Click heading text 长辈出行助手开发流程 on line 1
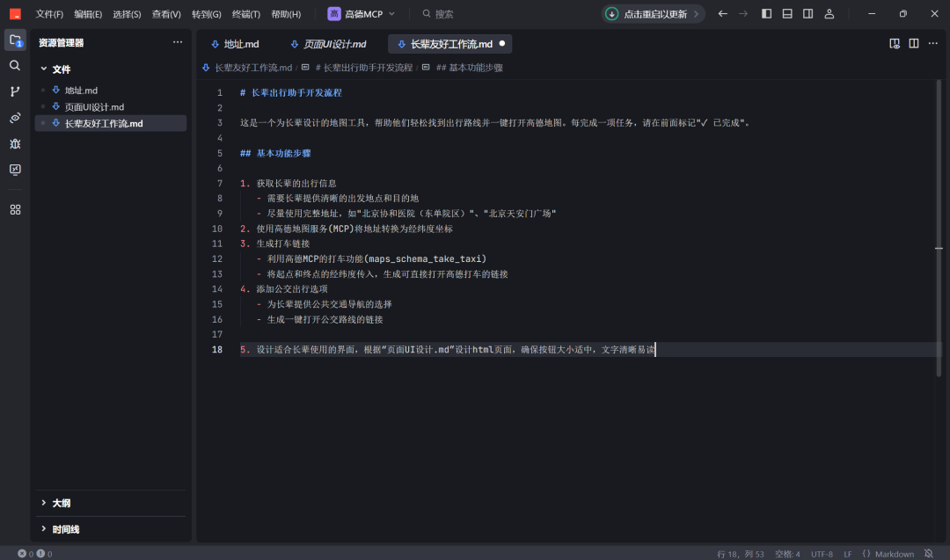Image resolution: width=950 pixels, height=560 pixels. coord(296,92)
